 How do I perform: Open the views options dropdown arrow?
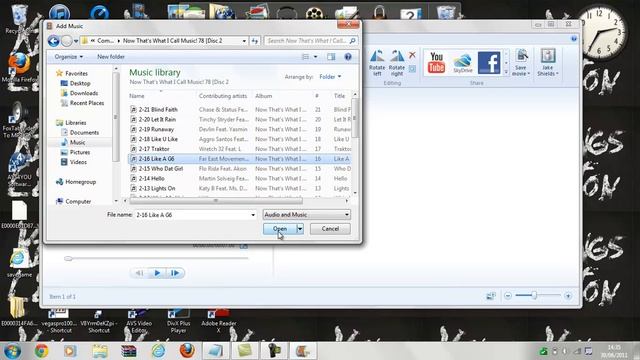click(316, 57)
